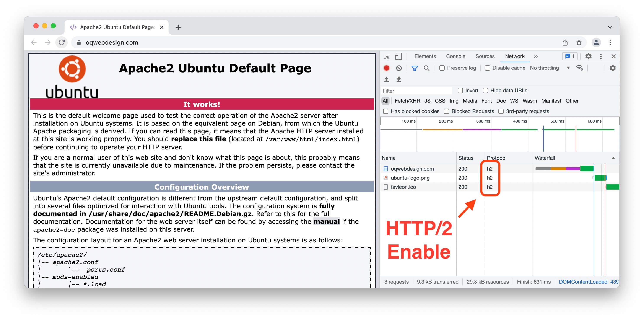644x320 pixels.
Task: Reload the oqwebdesign.com page
Action: (62, 42)
